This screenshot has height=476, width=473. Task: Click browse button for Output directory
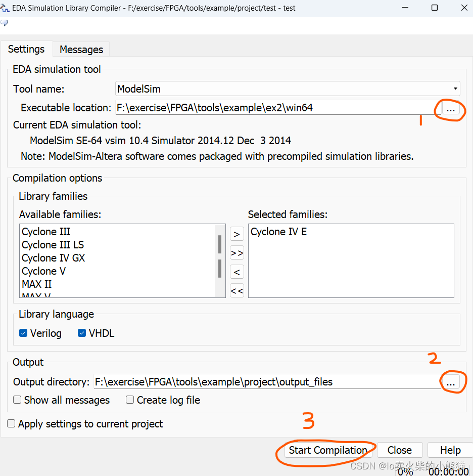451,382
